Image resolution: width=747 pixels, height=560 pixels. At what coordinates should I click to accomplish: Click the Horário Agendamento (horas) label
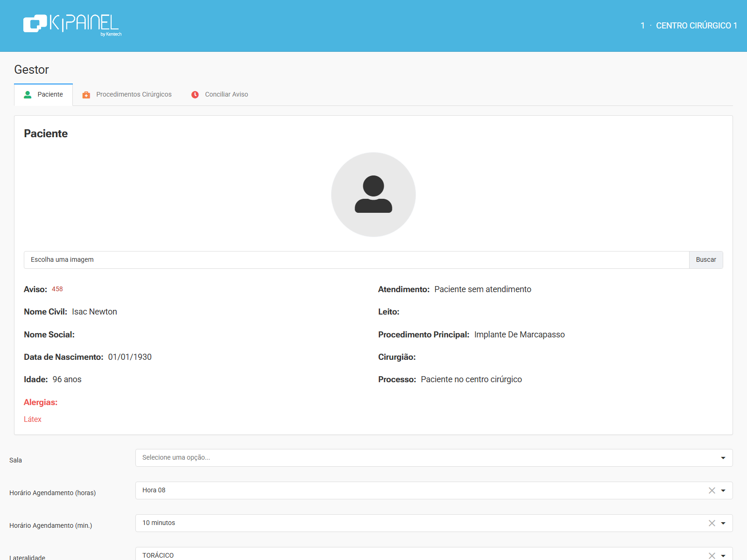[53, 493]
